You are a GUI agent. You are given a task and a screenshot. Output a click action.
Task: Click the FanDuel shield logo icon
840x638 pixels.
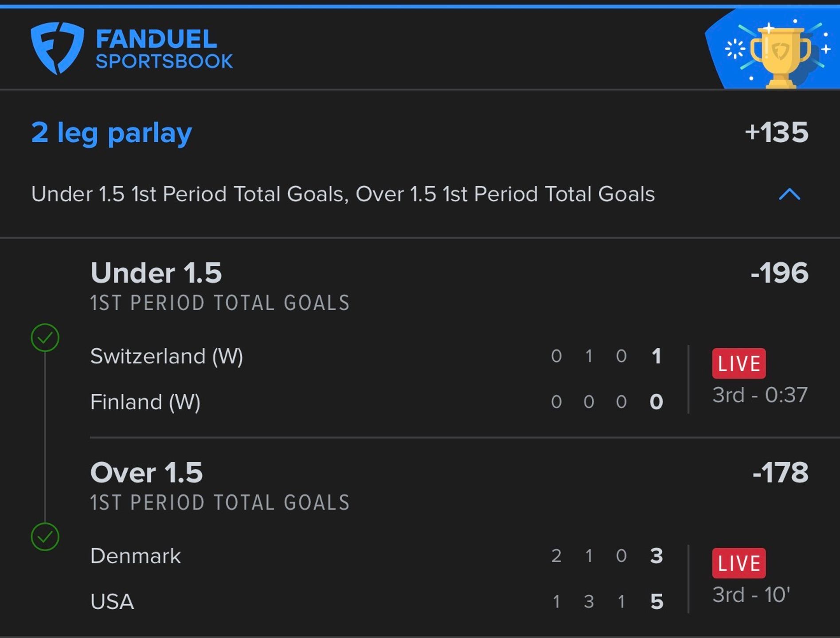pos(57,48)
